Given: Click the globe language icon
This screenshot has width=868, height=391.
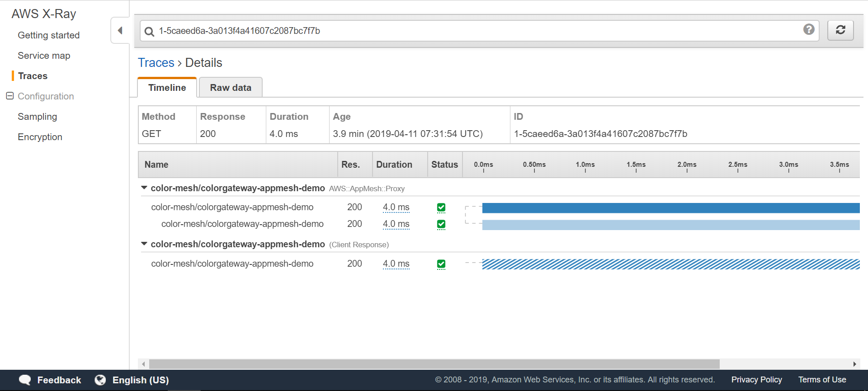Looking at the screenshot, I should pos(100,380).
